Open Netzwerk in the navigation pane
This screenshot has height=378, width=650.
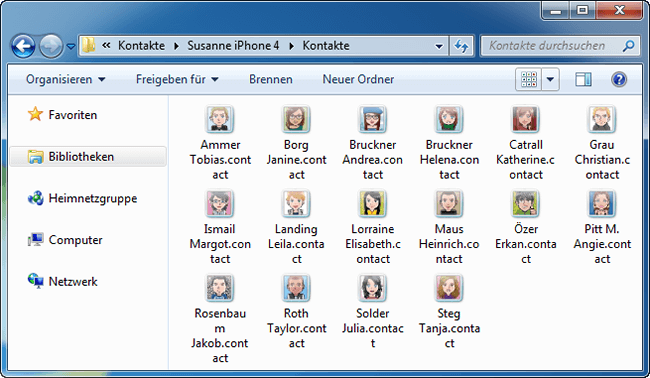click(62, 281)
